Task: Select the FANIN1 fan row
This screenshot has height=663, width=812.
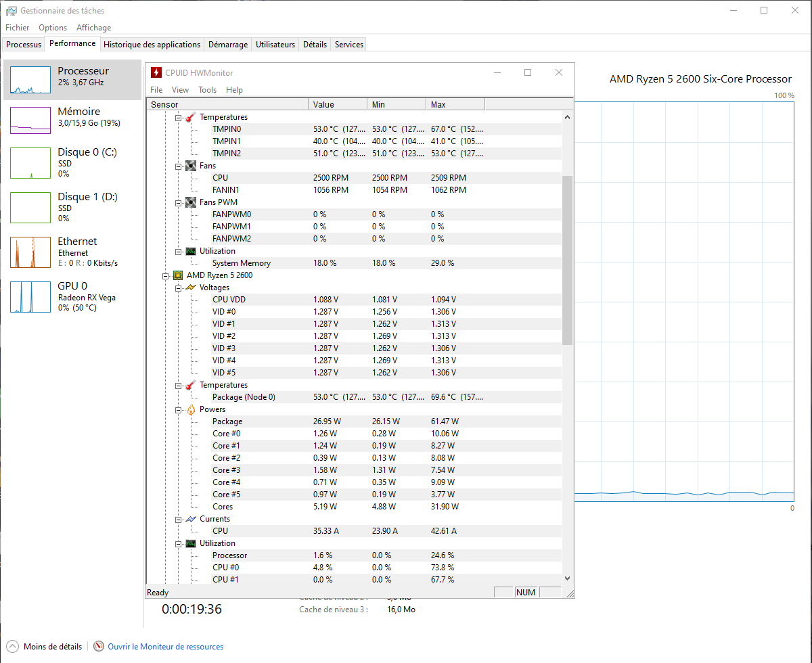Action: point(354,190)
